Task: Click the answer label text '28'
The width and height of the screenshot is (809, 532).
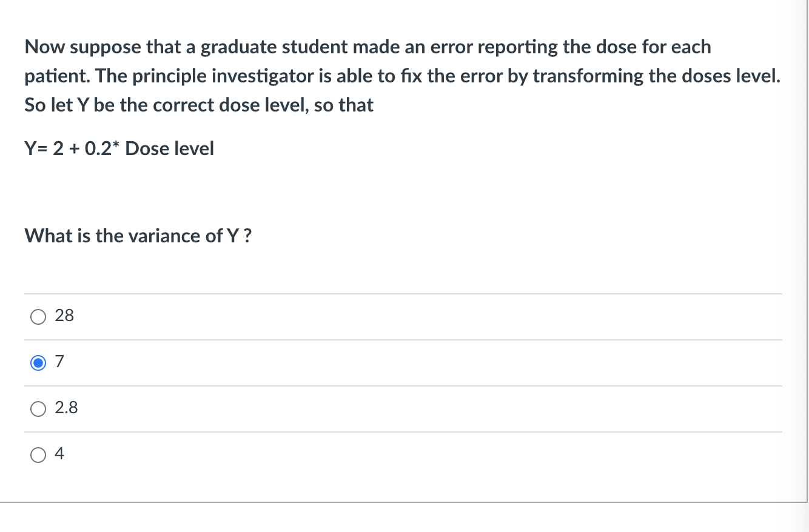Action: pos(64,316)
